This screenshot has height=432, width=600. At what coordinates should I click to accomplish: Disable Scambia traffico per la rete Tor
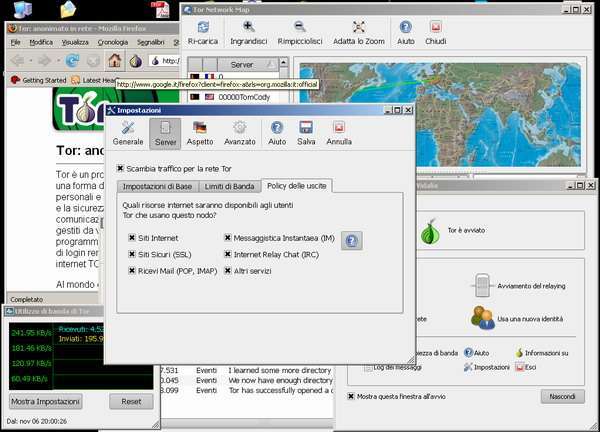click(x=121, y=168)
